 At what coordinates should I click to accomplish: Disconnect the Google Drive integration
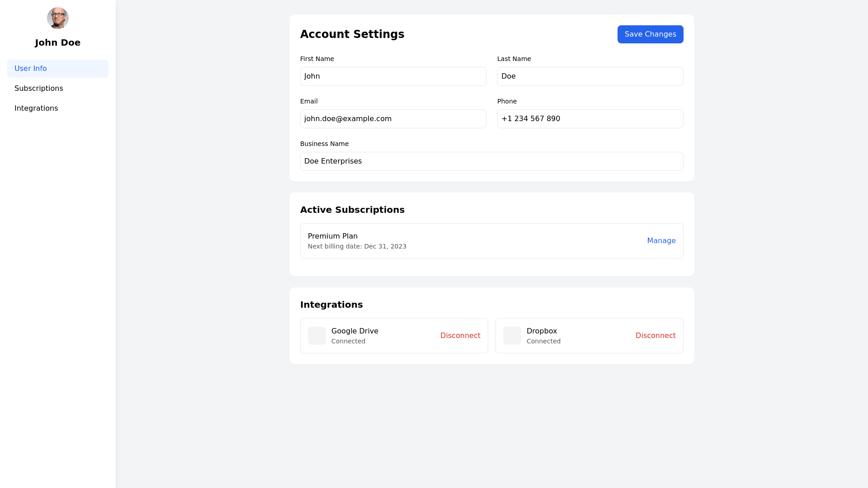click(460, 336)
